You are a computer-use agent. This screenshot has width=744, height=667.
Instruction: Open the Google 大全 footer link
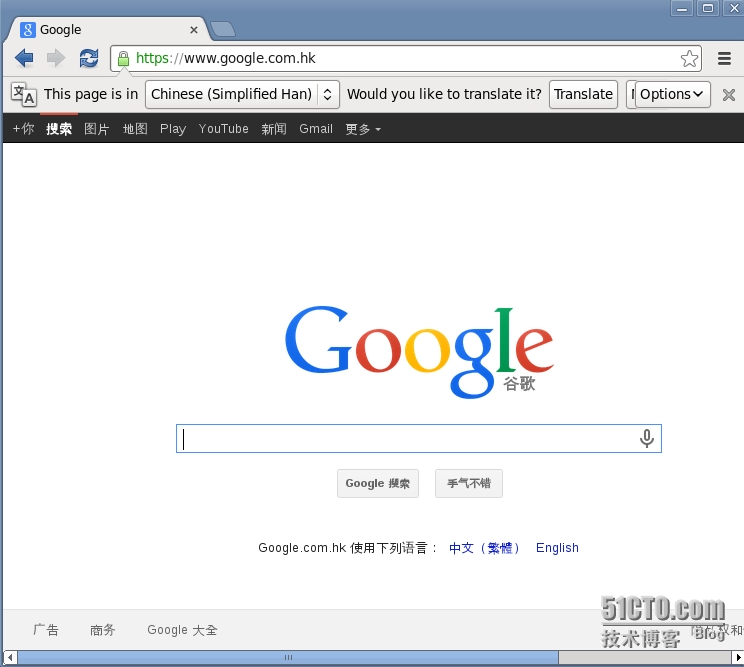[x=182, y=630]
